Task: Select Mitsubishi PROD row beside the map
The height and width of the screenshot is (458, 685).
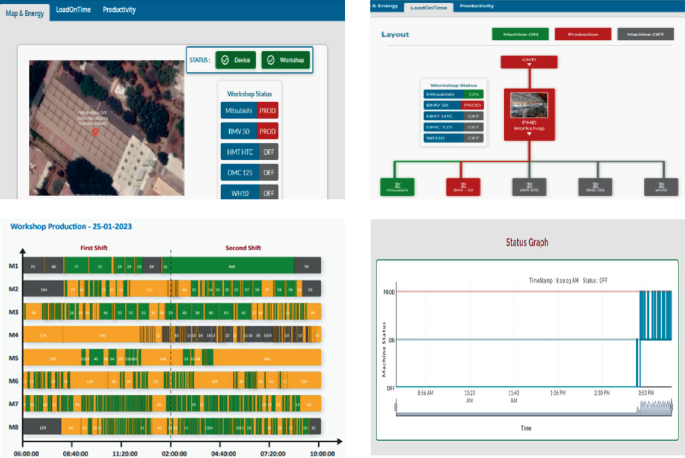Action: pos(249,111)
